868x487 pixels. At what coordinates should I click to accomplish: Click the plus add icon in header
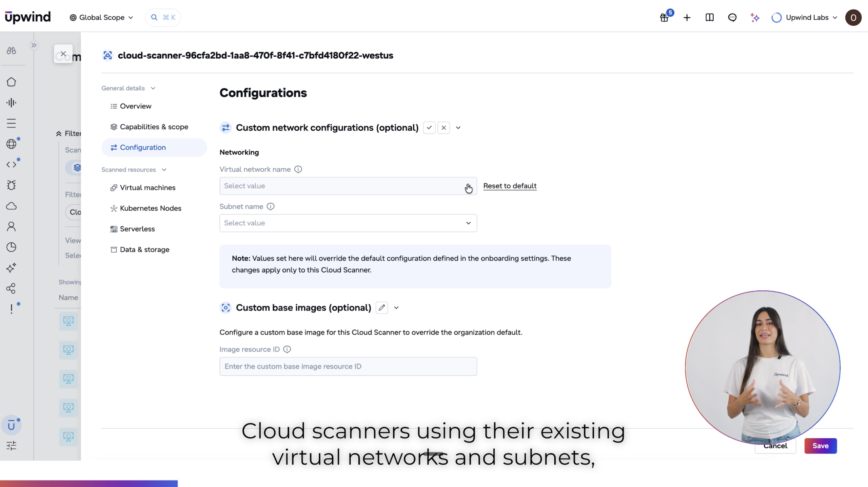(687, 18)
